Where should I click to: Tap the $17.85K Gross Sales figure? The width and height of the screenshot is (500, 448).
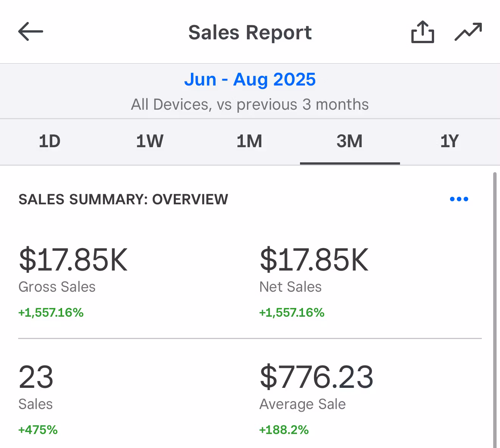(73, 260)
